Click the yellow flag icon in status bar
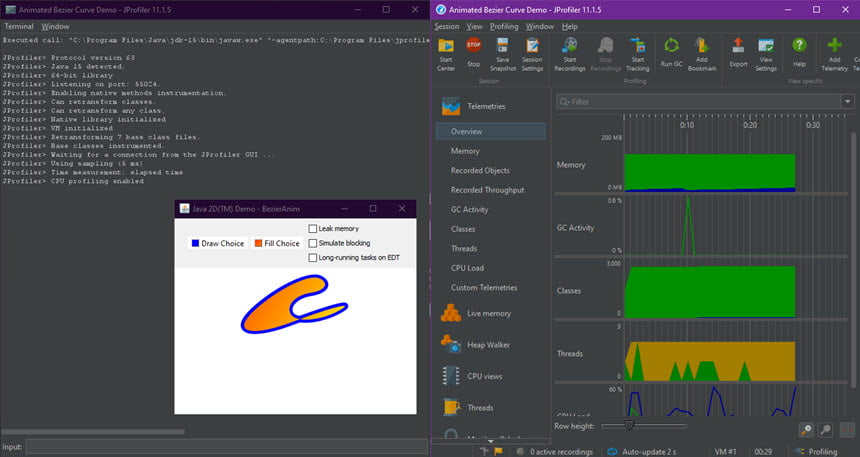This screenshot has height=457, width=860. tap(498, 452)
